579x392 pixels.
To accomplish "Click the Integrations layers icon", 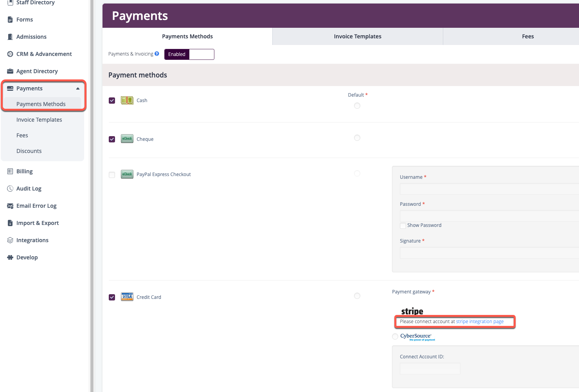I will click(x=10, y=240).
